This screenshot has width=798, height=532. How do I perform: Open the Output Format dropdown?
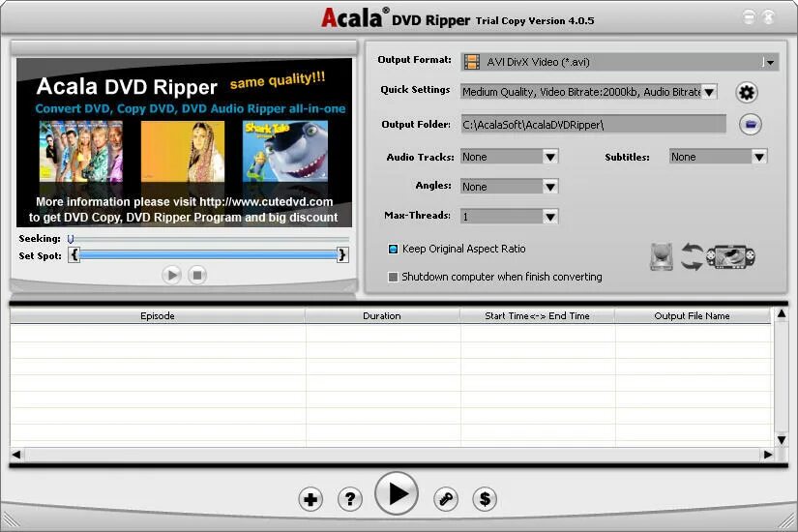coord(770,62)
